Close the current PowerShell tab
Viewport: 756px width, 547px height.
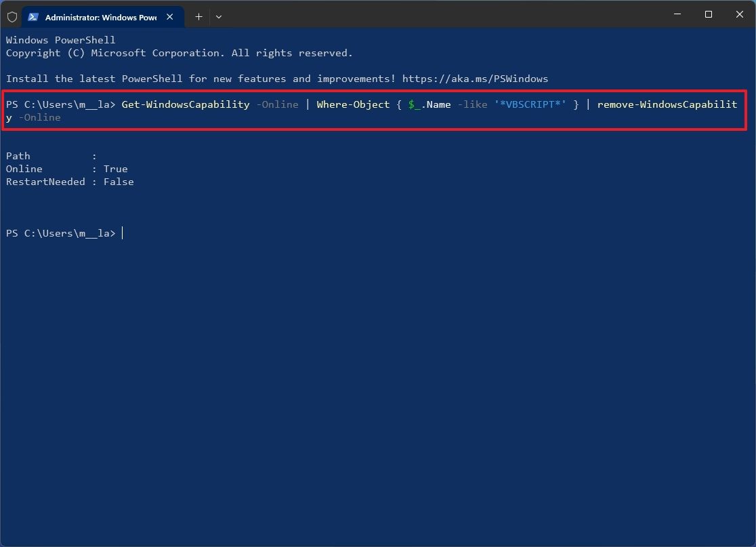(x=169, y=16)
